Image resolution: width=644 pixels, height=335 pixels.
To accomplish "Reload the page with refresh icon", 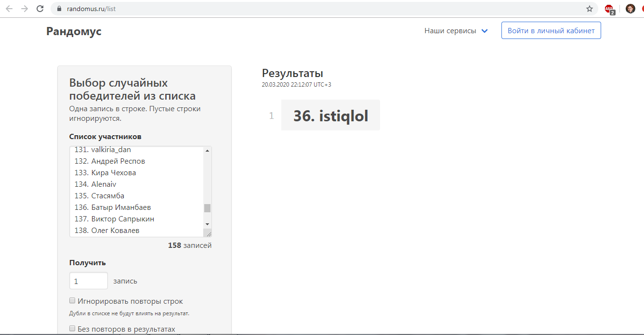I will [40, 9].
